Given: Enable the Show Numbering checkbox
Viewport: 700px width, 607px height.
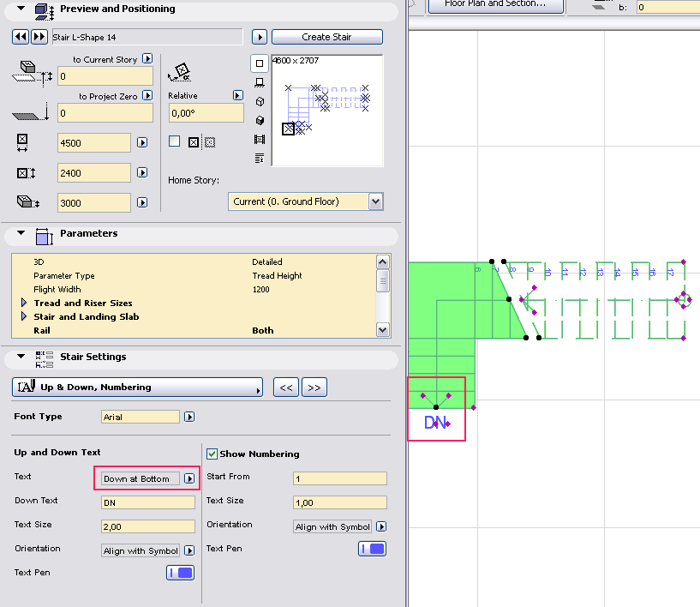Looking at the screenshot, I should pos(211,454).
